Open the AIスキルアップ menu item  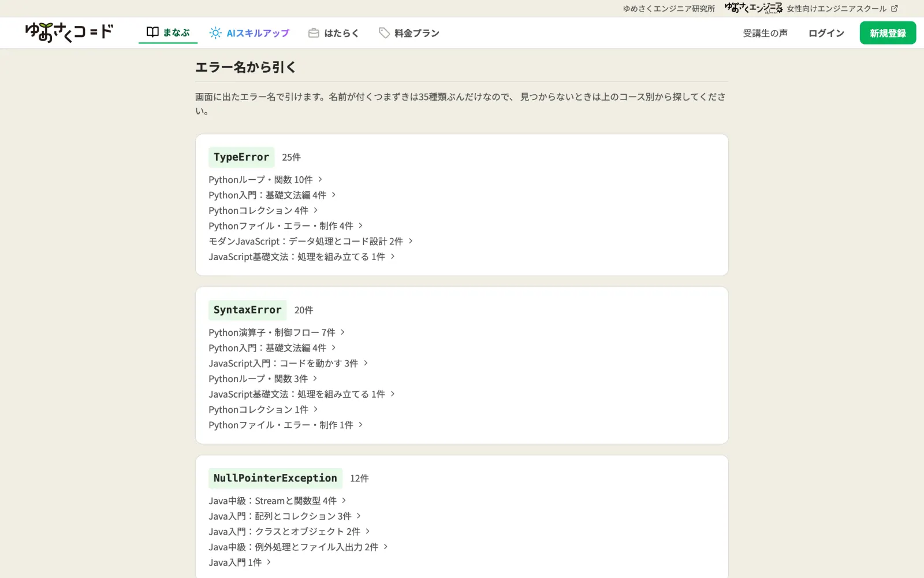(x=249, y=33)
